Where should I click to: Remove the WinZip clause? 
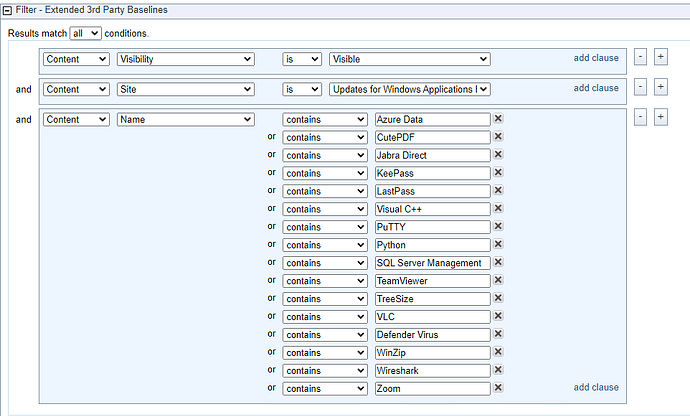click(x=498, y=352)
